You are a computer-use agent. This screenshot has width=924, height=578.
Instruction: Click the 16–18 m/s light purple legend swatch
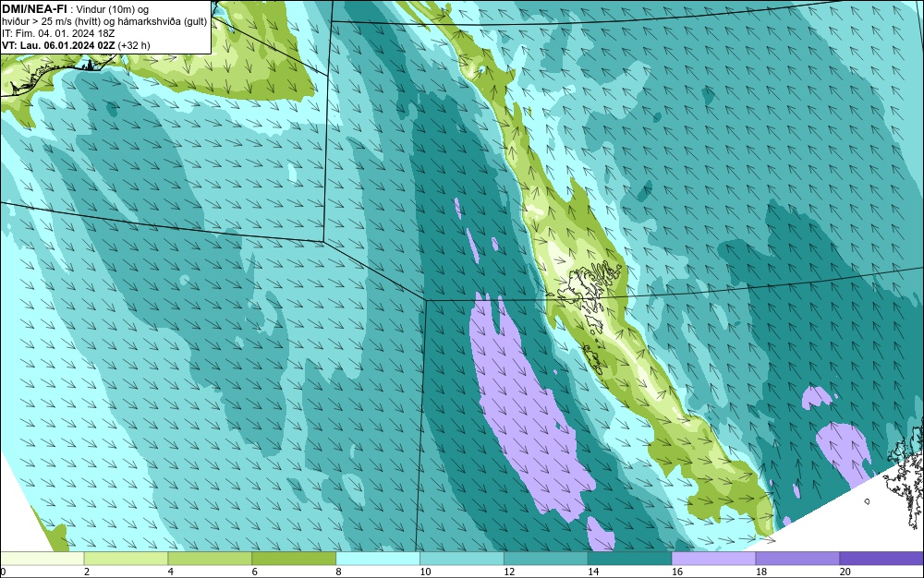click(713, 558)
